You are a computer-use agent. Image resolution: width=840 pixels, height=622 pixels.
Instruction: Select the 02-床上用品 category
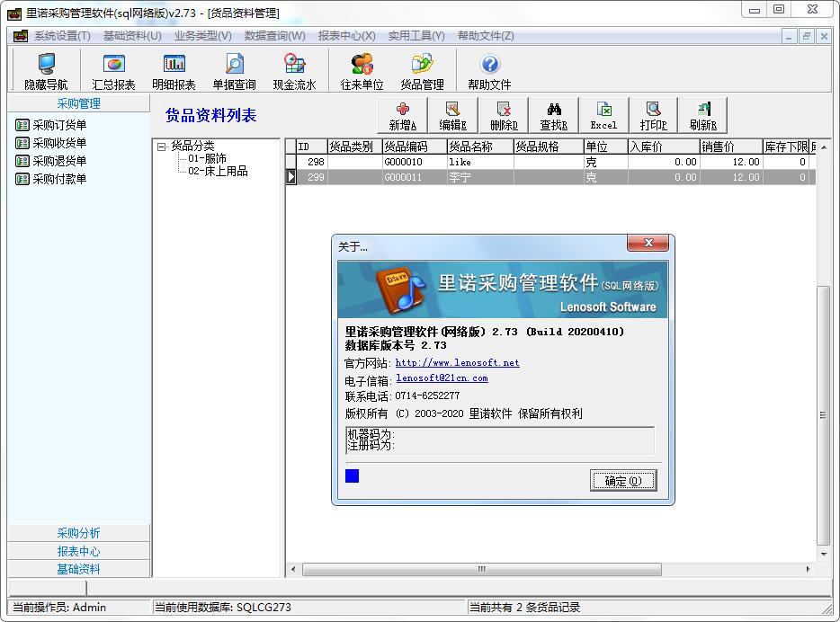coord(218,172)
